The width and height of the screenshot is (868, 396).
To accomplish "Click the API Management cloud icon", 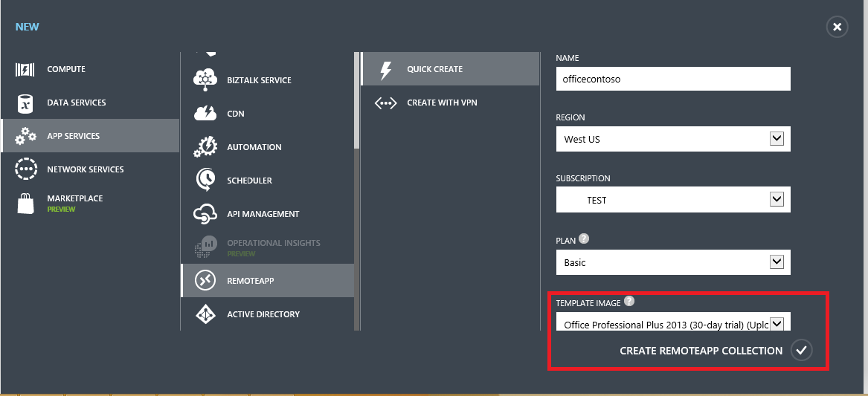I will (x=205, y=214).
